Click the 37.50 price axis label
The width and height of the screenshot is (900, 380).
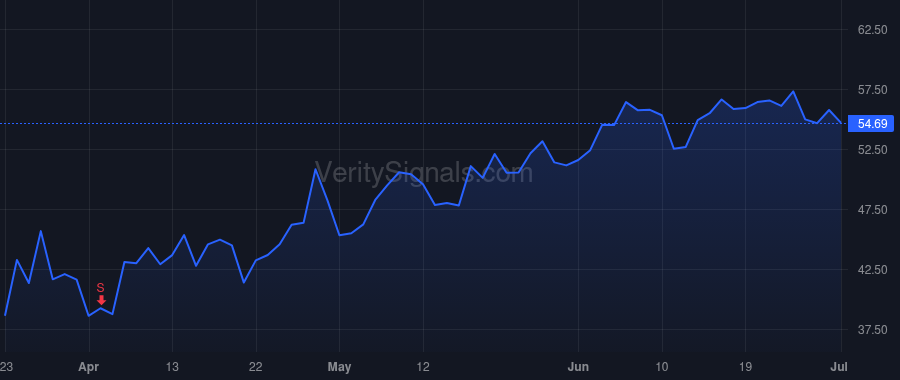(x=872, y=330)
